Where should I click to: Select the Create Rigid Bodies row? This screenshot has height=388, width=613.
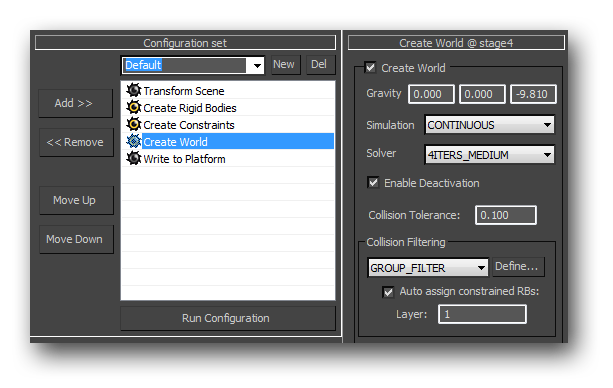[x=228, y=108]
